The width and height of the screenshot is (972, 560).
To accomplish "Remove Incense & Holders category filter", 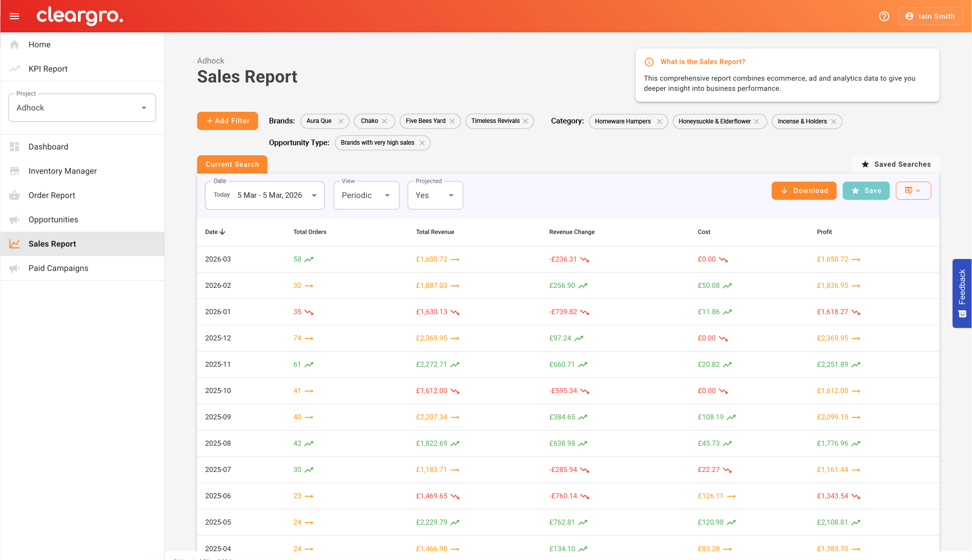I will click(834, 121).
